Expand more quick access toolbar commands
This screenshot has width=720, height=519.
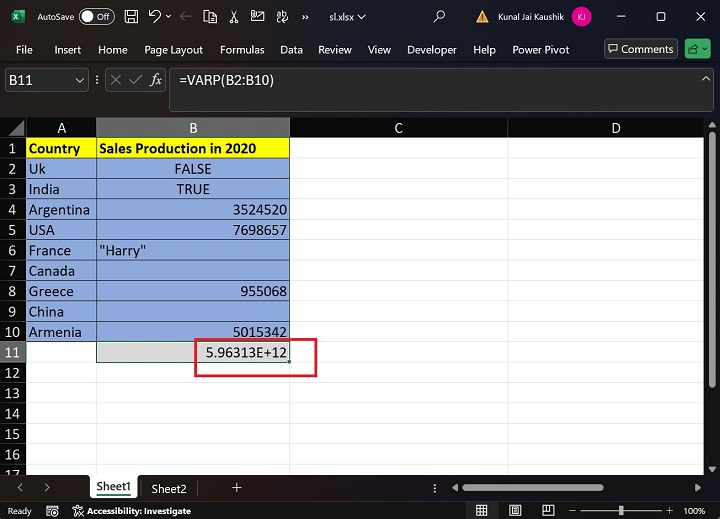[x=305, y=17]
